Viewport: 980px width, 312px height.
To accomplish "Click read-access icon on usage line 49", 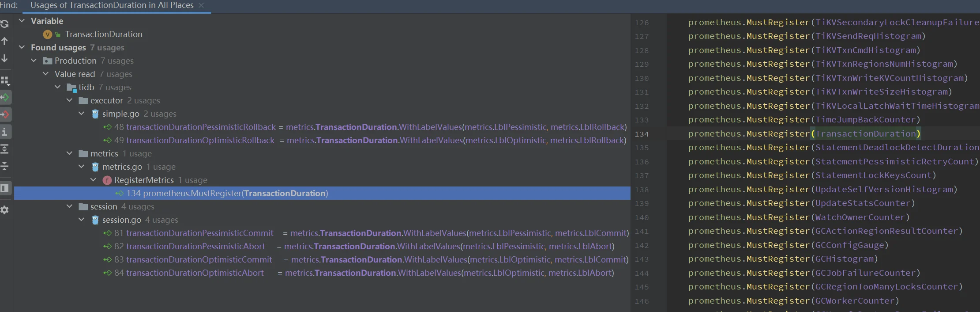I will pyautogui.click(x=107, y=140).
